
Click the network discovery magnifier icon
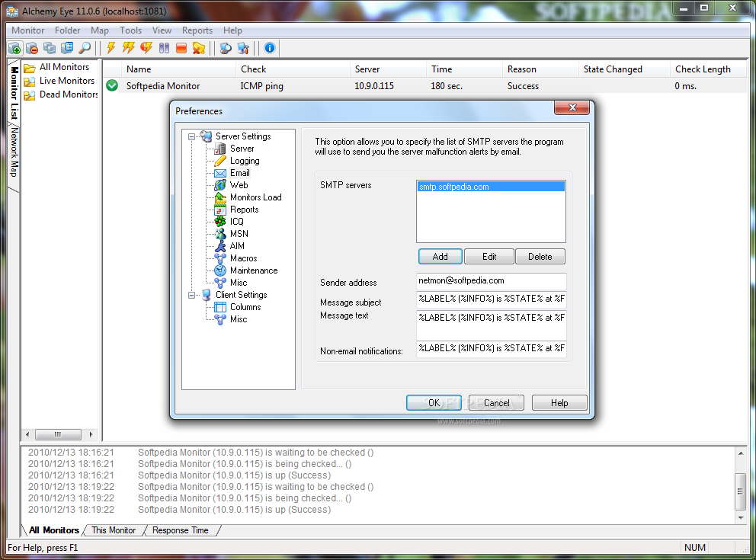coord(225,48)
